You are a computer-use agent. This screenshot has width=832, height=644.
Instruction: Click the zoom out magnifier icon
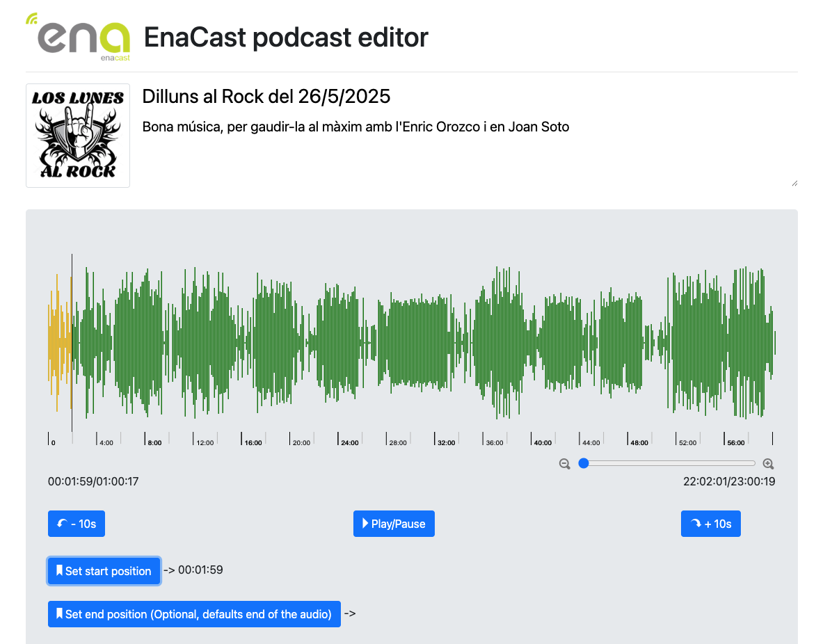point(565,464)
